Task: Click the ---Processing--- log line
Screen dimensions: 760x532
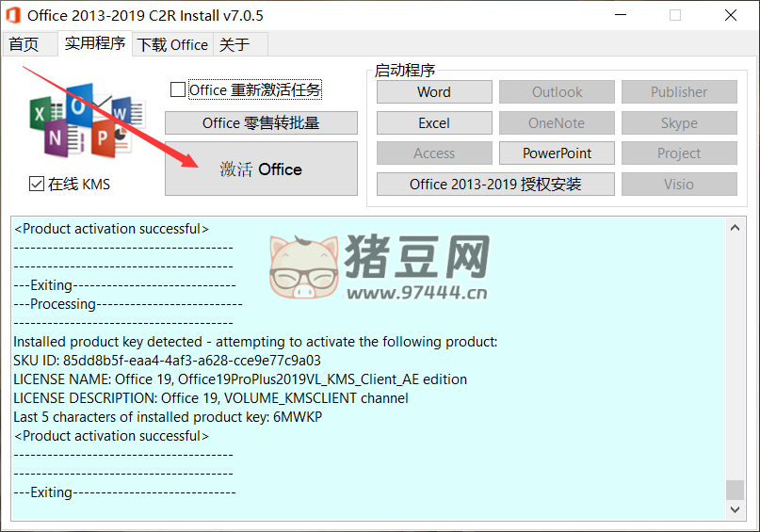Action: (x=128, y=304)
